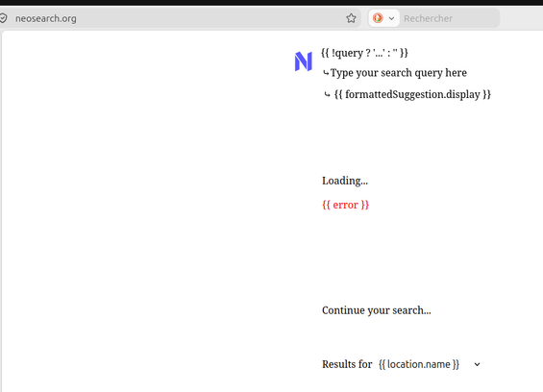Click the 'Results for' label

[x=347, y=364]
